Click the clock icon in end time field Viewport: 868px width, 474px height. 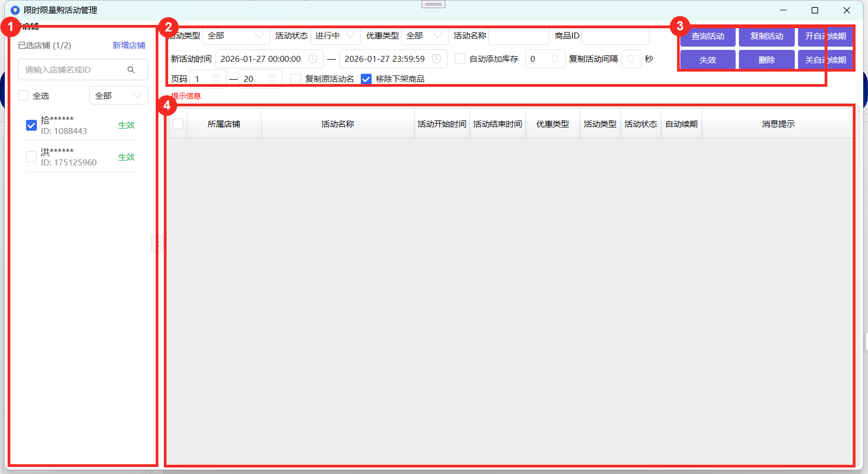coord(437,59)
